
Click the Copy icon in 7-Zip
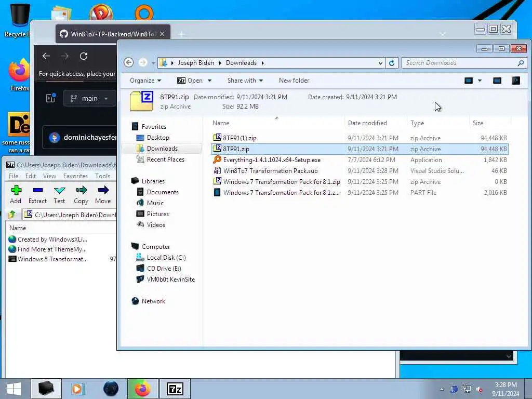[x=81, y=190]
